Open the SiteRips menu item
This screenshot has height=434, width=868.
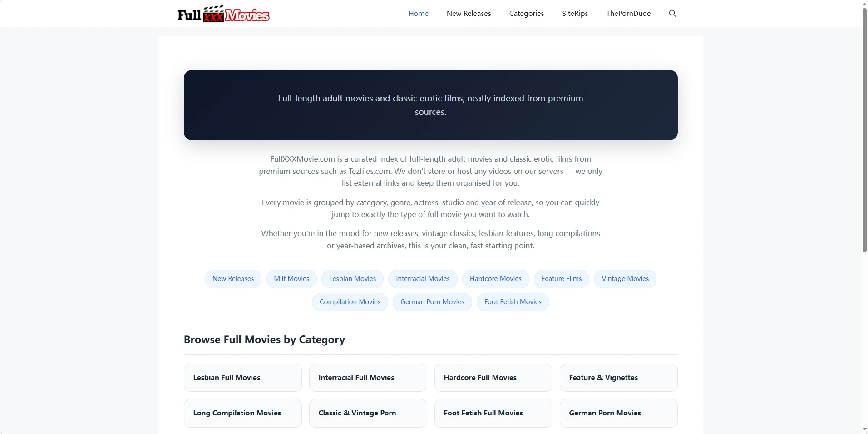pyautogui.click(x=575, y=14)
